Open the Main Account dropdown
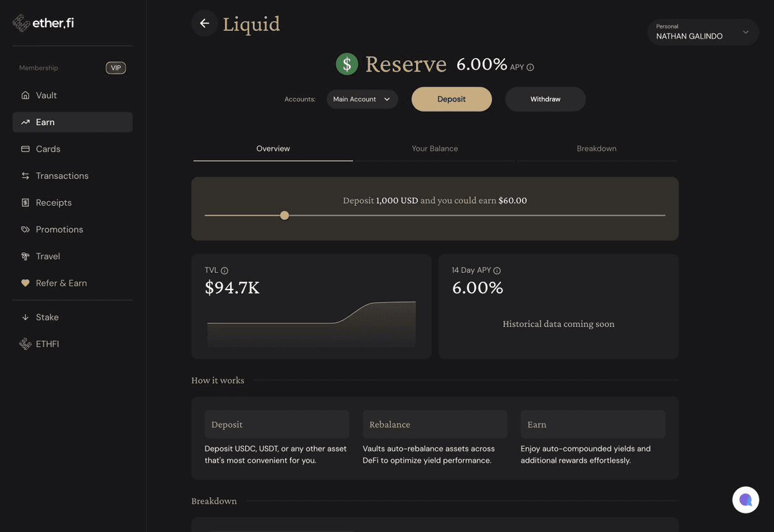Screen dimensions: 774x532 (362, 99)
